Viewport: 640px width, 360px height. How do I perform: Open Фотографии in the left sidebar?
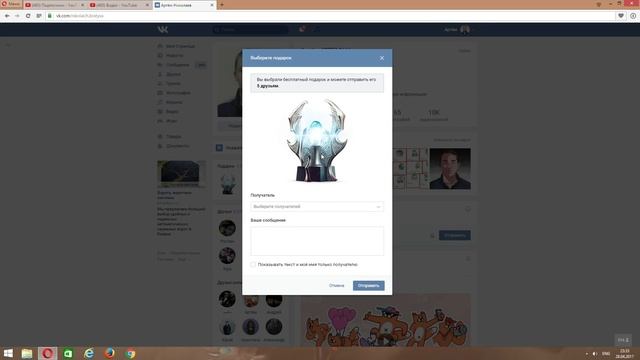click(x=175, y=93)
